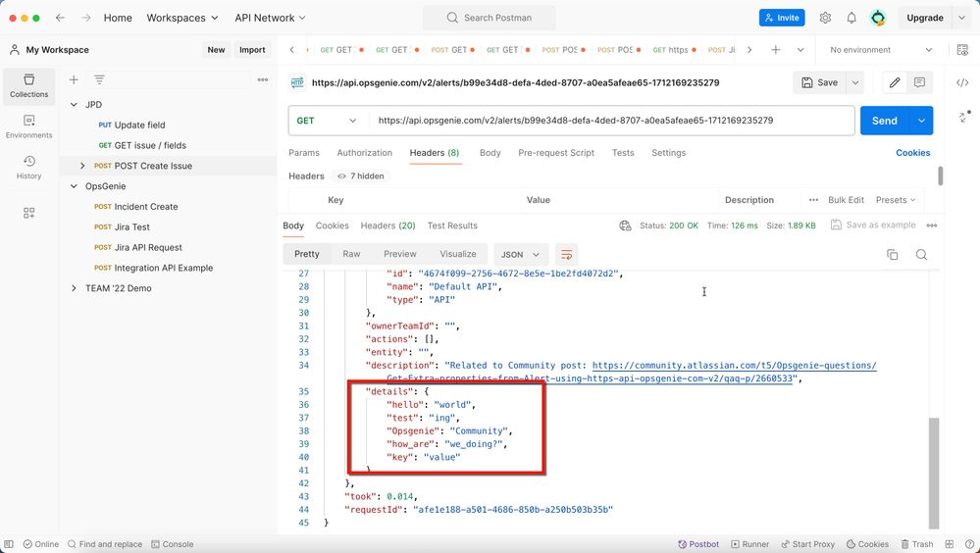Open the API Network dropdown
980x553 pixels.
(270, 18)
